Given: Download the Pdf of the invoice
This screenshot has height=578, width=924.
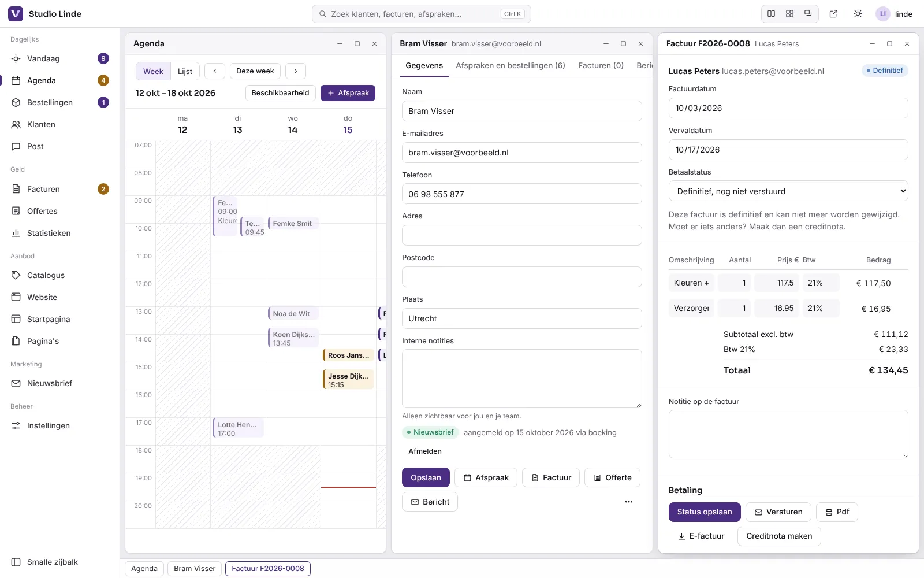Looking at the screenshot, I should 837,512.
